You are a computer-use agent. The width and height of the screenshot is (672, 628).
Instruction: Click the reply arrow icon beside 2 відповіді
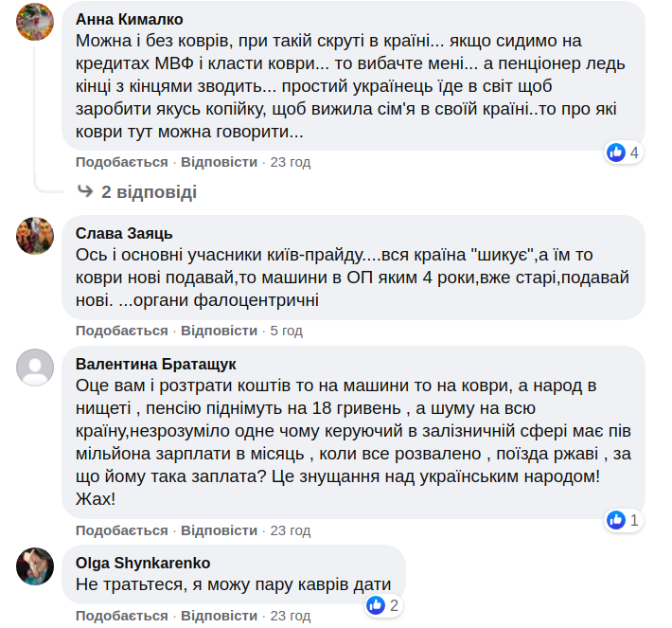point(85,192)
